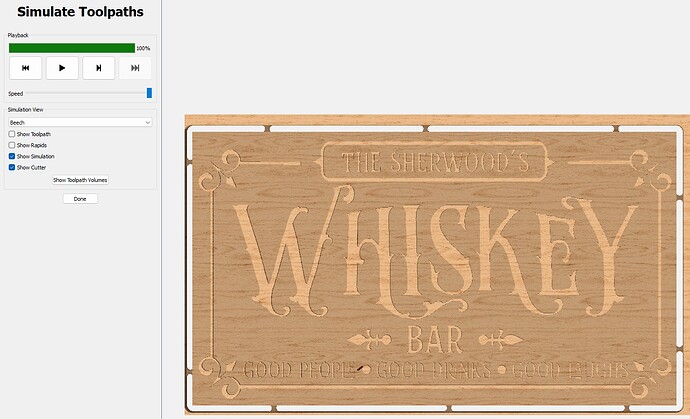Disable the Show Simulation checkbox
This screenshot has width=690, height=419.
pyautogui.click(x=12, y=156)
